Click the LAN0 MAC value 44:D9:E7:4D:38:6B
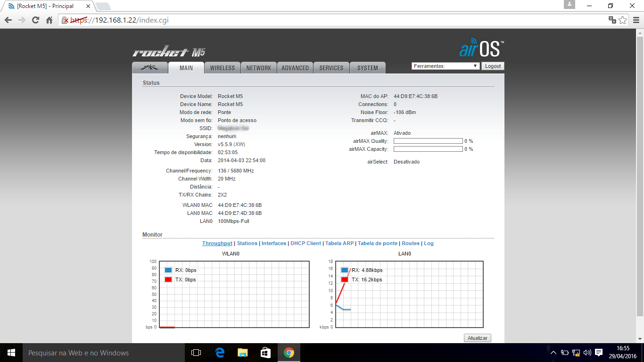Screen dimensions: 644x362 point(239,213)
